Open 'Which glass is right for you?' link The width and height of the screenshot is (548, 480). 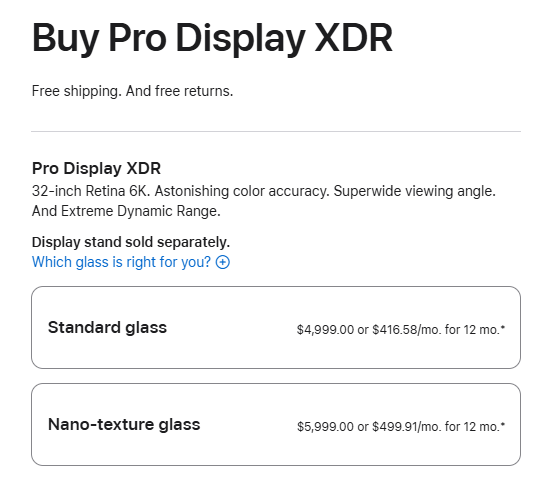[131, 262]
